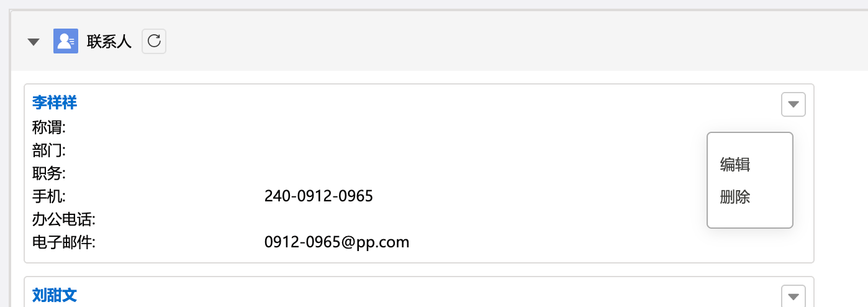Select the 部门 field label
868x307 pixels.
click(49, 150)
